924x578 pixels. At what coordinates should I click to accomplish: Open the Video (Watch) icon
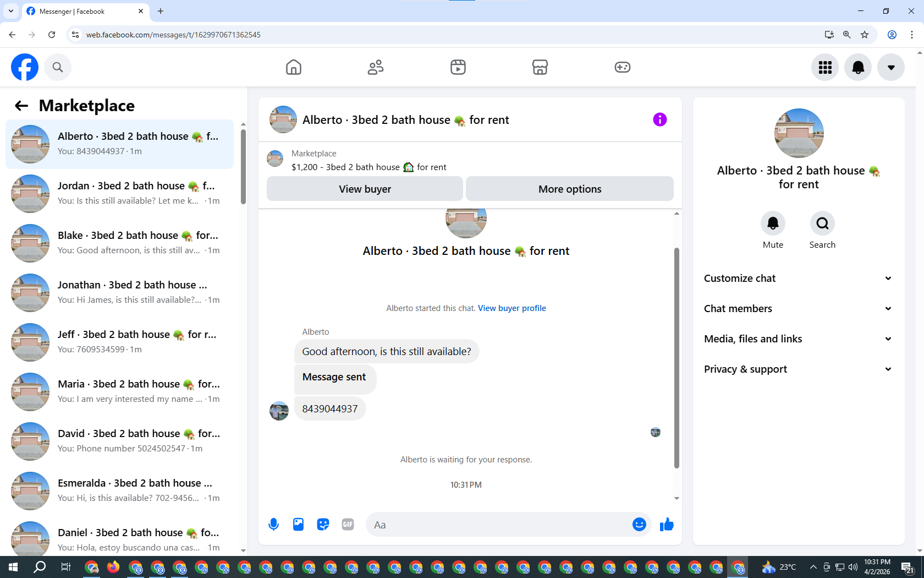pyautogui.click(x=458, y=67)
